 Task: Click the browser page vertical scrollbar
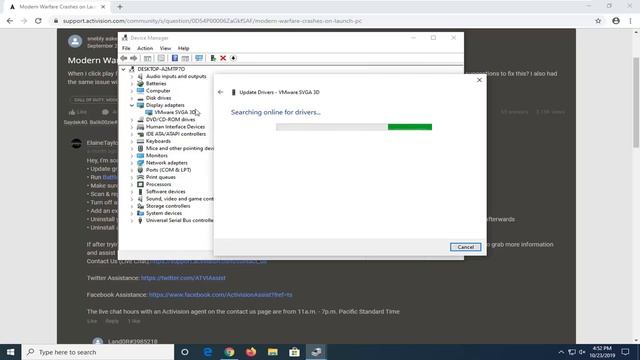coord(636,102)
